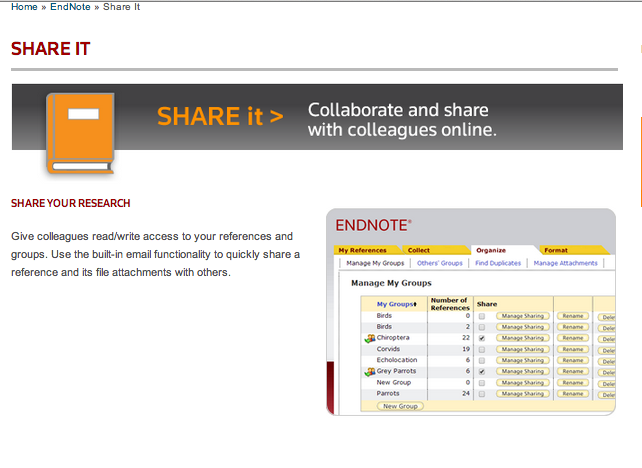Click the shared-group icon beside Chiroptera
The image size is (642, 468).
click(x=370, y=338)
